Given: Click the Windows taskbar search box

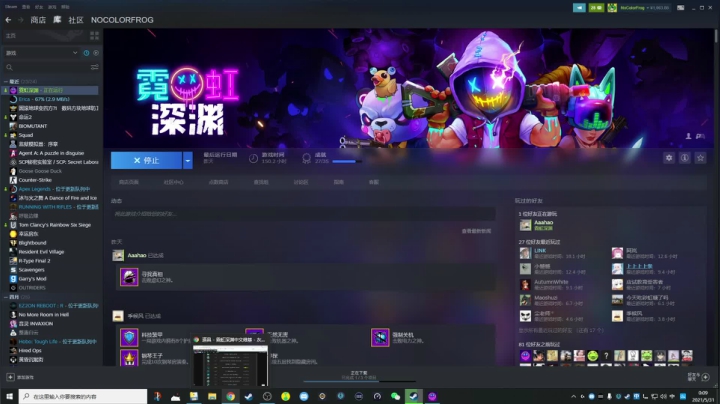Looking at the screenshot, I should [83, 396].
